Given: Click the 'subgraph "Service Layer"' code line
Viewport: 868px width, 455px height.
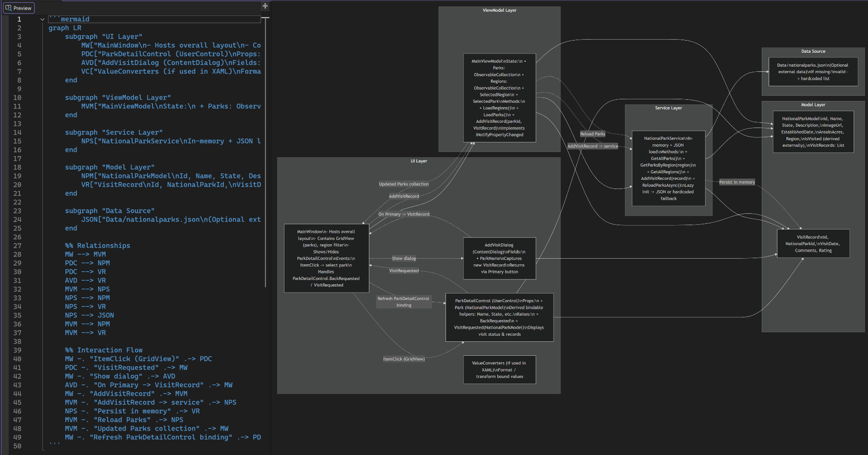Looking at the screenshot, I should [x=114, y=132].
